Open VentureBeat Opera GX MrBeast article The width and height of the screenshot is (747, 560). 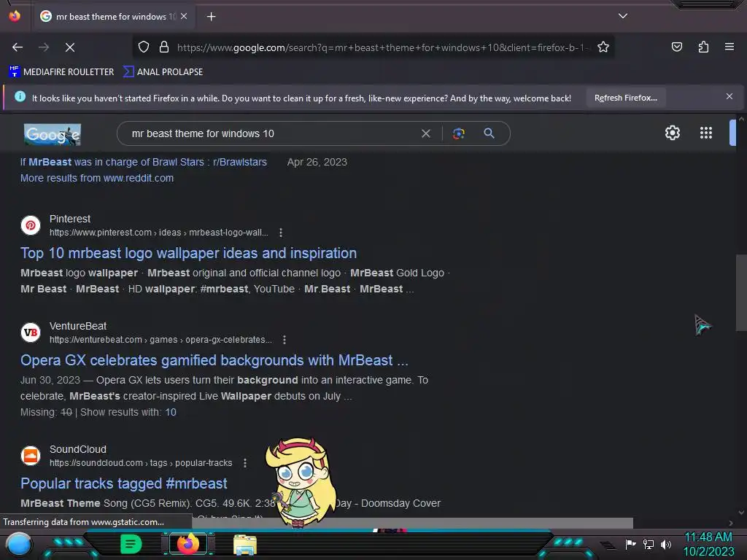214,360
